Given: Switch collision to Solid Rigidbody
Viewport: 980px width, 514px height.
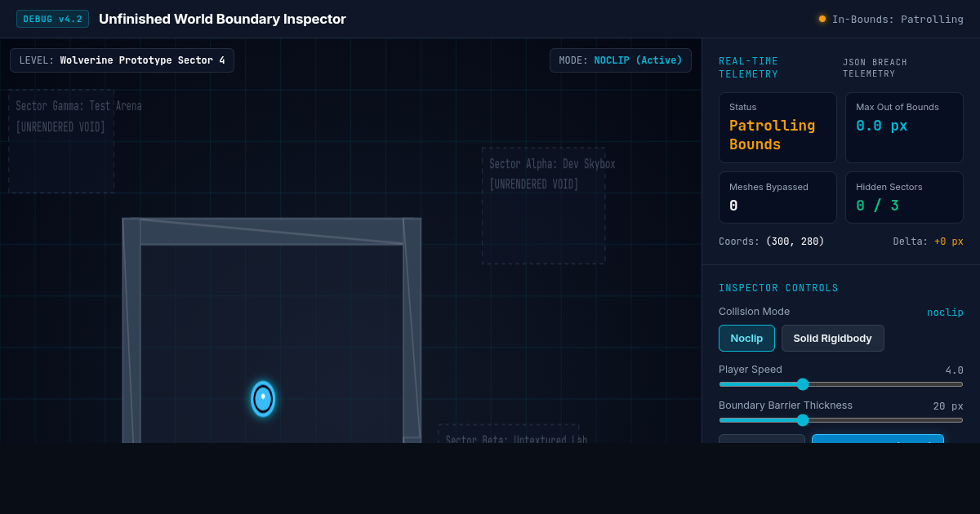Looking at the screenshot, I should pyautogui.click(x=832, y=338).
